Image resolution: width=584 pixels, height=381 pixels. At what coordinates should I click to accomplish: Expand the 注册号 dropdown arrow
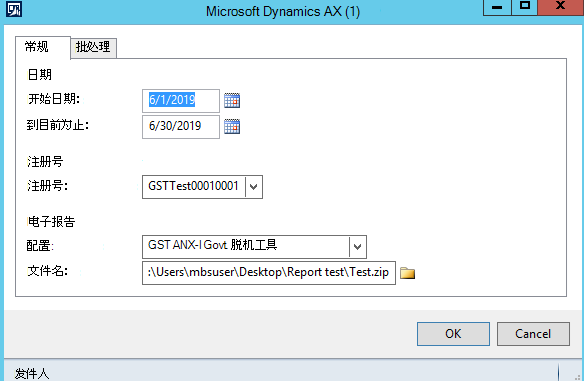(254, 187)
